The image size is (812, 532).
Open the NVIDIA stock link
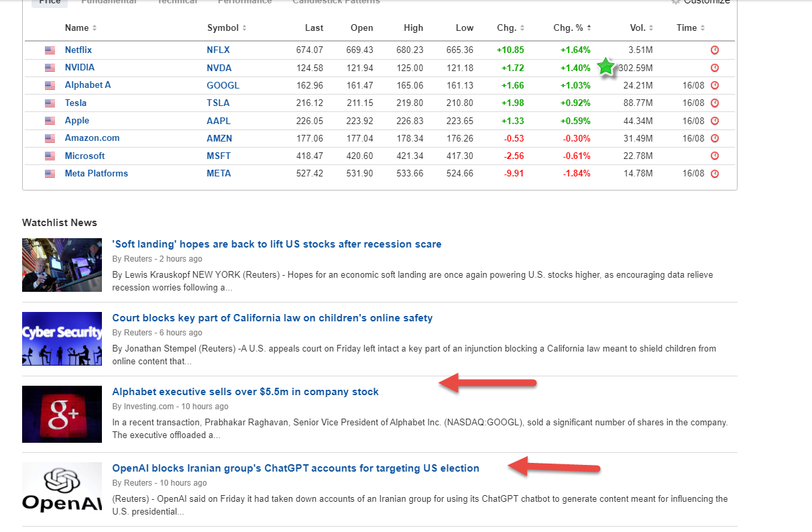[x=80, y=68]
